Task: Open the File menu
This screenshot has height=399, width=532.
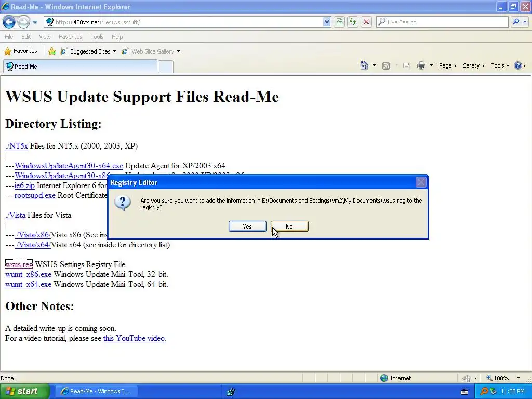Action: point(9,37)
